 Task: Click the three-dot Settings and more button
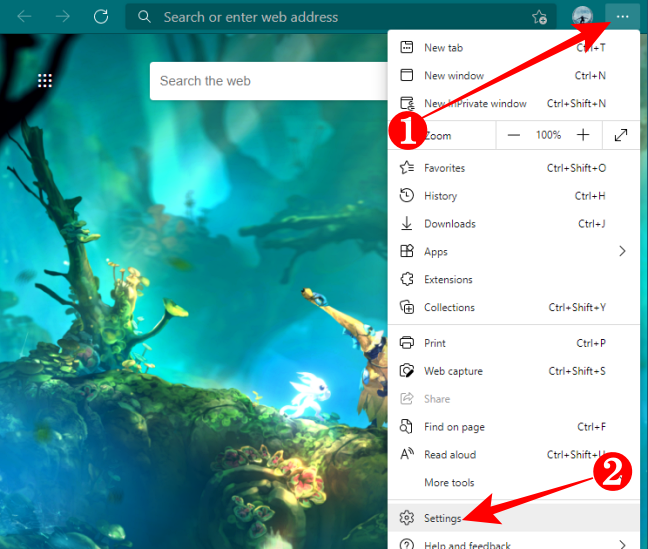click(622, 17)
